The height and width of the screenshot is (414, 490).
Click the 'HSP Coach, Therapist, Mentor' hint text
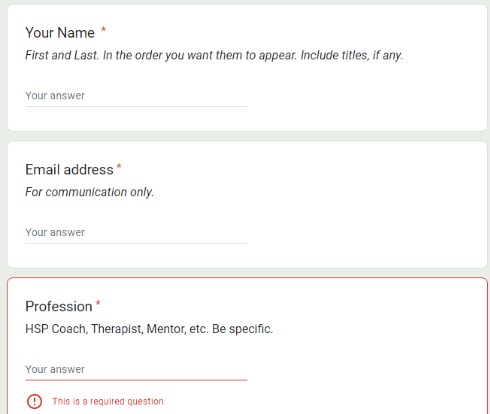[x=149, y=329]
